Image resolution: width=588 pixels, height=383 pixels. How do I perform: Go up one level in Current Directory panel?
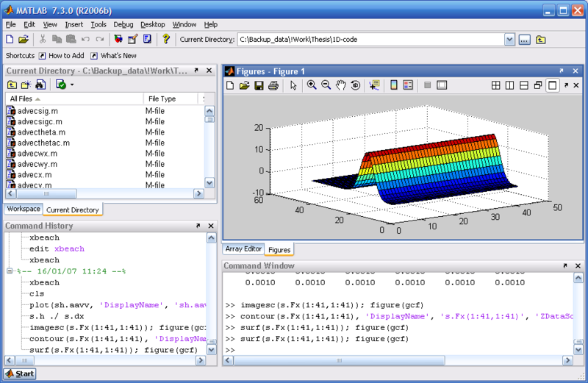pyautogui.click(x=12, y=85)
